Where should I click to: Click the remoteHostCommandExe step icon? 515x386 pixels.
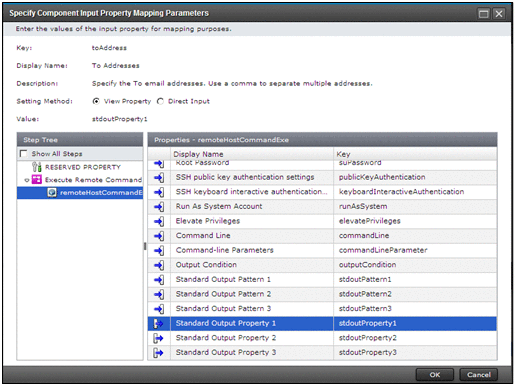(x=52, y=192)
